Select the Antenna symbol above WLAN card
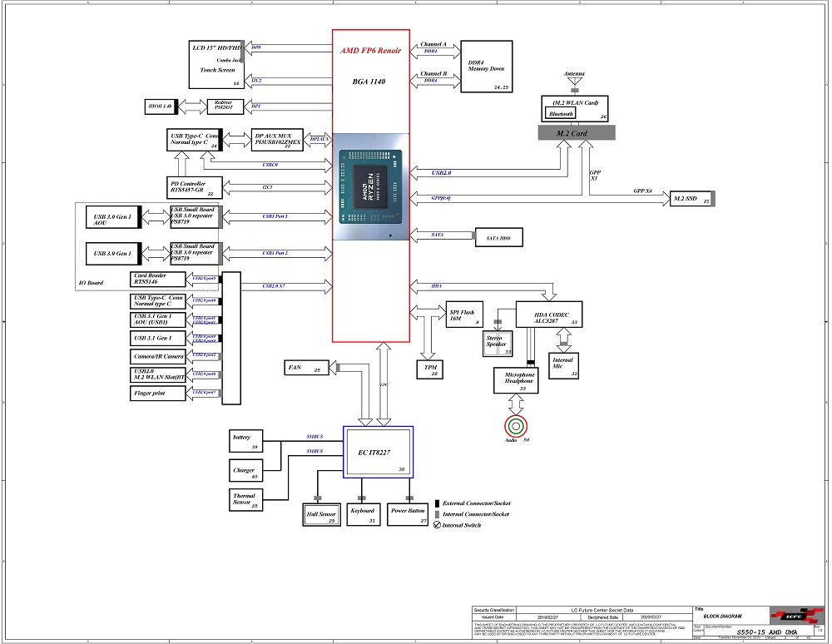832x644 pixels. click(x=574, y=83)
